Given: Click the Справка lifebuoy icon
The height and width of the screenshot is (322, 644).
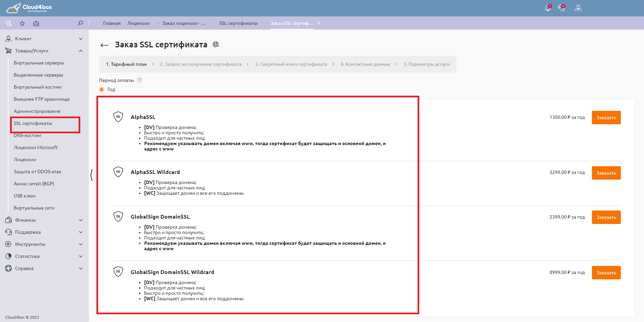Looking at the screenshot, I should pos(8,268).
